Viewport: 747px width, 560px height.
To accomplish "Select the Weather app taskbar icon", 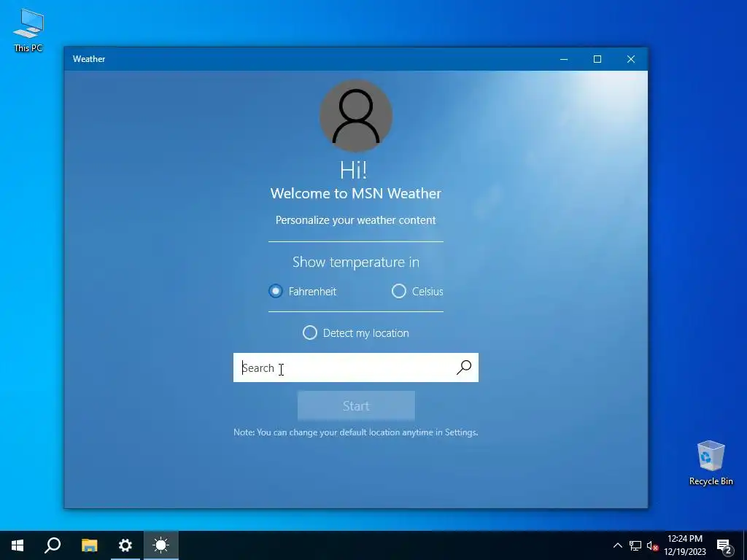I will click(x=161, y=545).
